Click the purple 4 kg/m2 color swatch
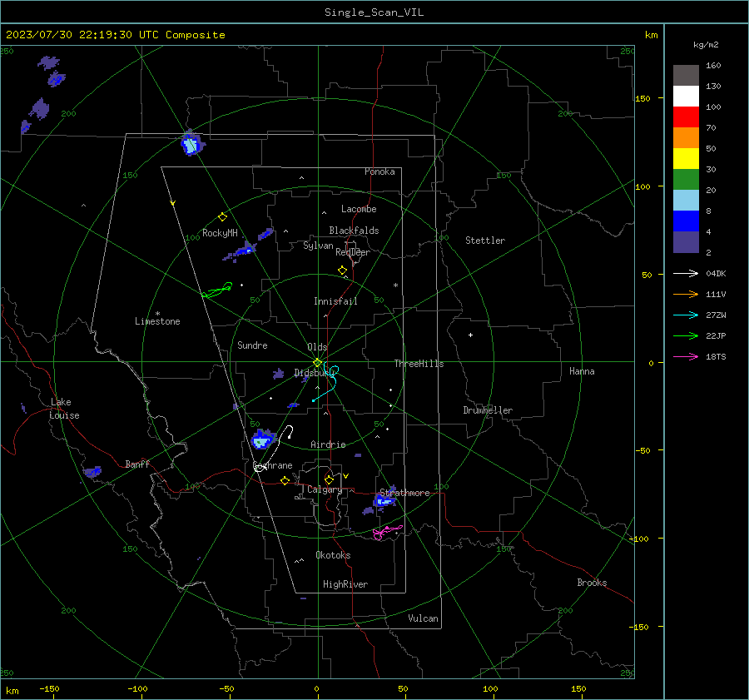 (686, 241)
